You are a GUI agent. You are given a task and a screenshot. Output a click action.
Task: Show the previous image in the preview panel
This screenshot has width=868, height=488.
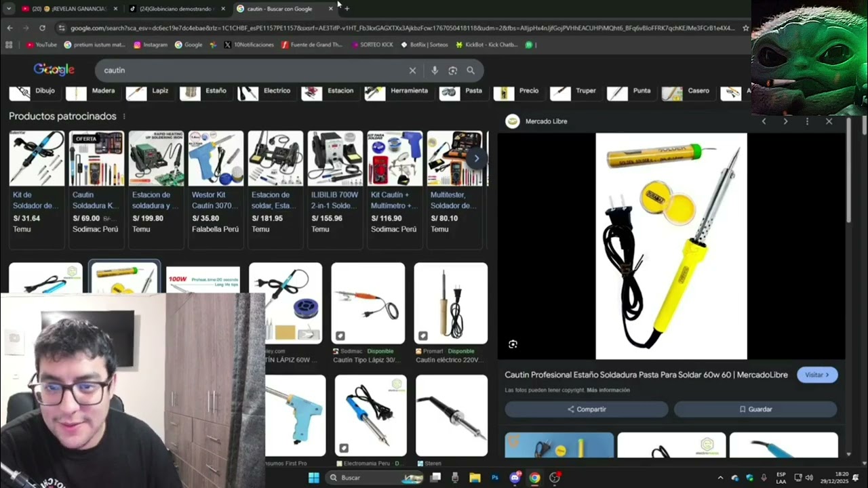click(x=764, y=121)
